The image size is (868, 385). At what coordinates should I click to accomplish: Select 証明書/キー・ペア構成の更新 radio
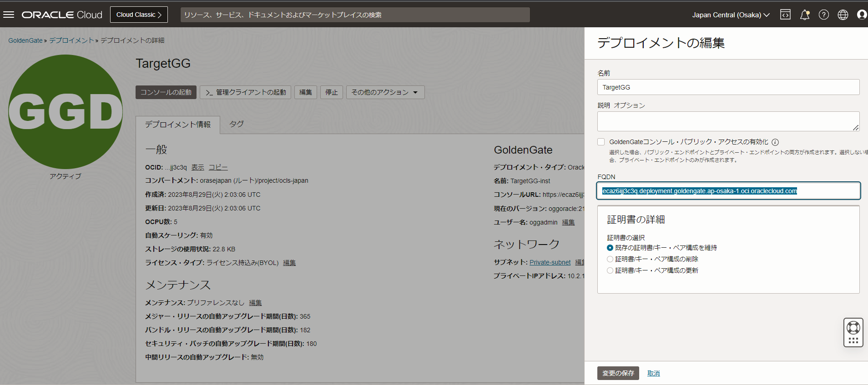point(610,270)
